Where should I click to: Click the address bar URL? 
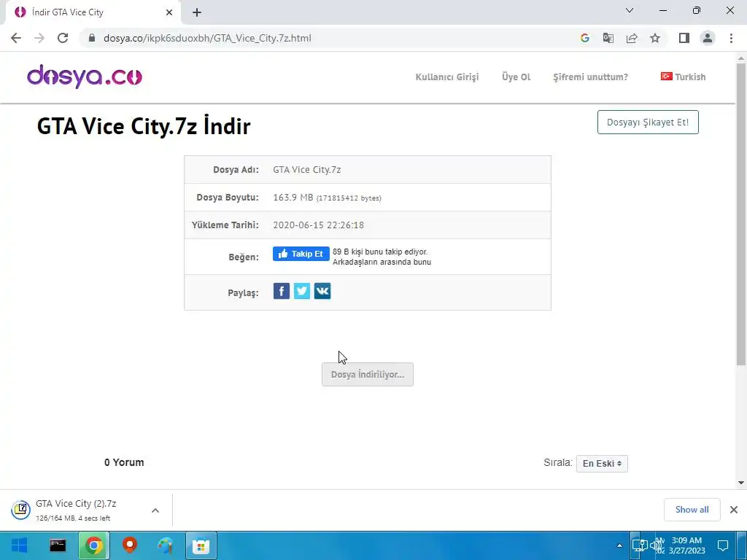tap(207, 38)
